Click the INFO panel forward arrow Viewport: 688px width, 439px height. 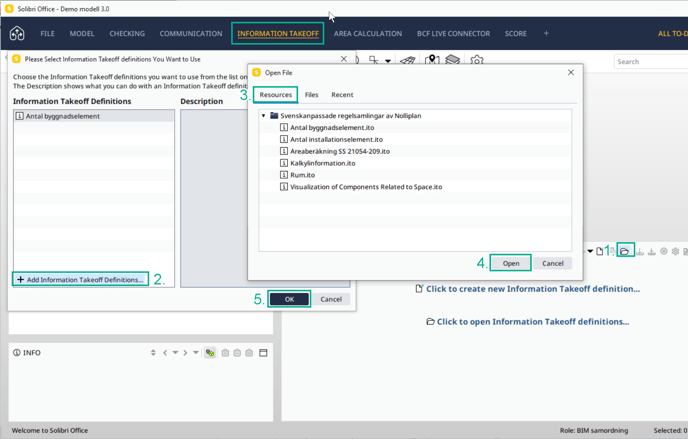(185, 353)
